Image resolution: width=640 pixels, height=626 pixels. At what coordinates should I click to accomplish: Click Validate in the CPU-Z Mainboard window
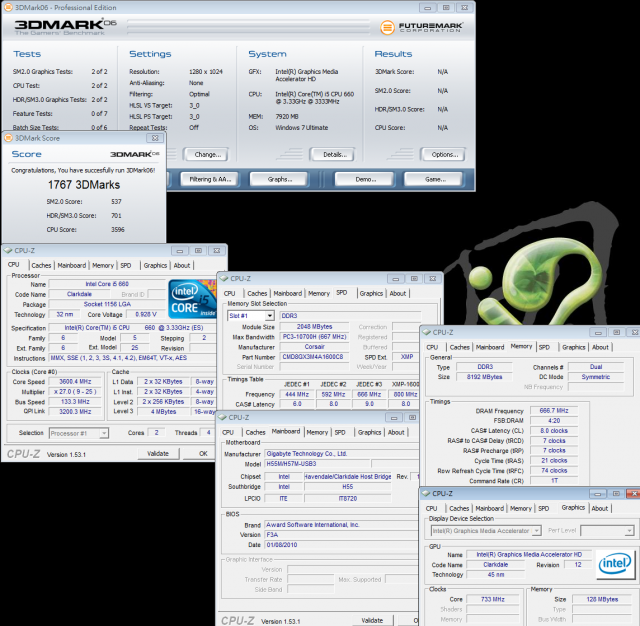(372, 620)
